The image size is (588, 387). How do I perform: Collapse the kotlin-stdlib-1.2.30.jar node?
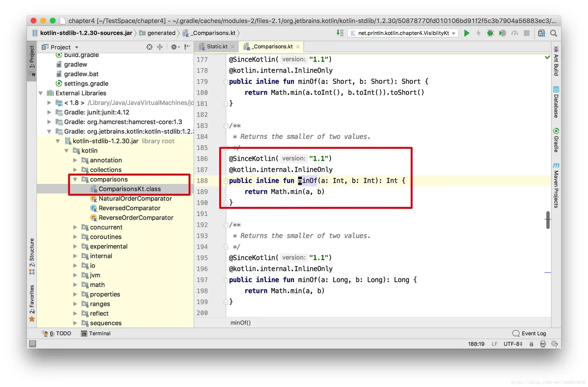coord(58,141)
